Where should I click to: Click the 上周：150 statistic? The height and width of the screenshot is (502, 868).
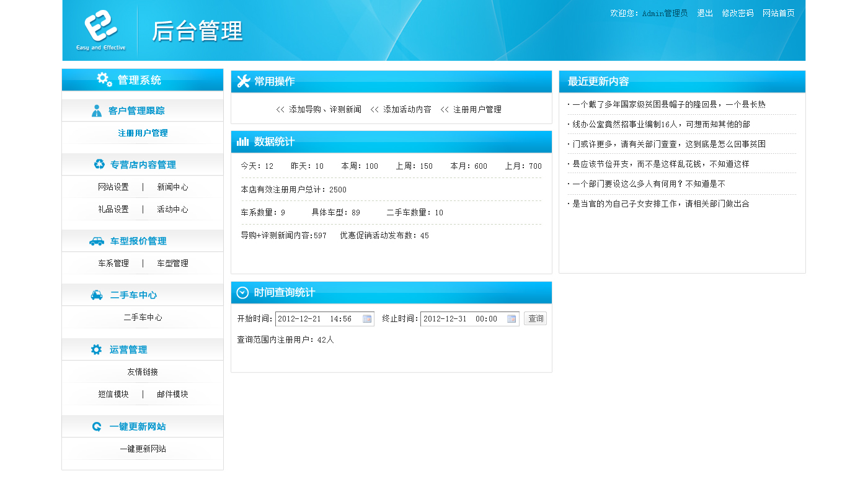tap(414, 166)
